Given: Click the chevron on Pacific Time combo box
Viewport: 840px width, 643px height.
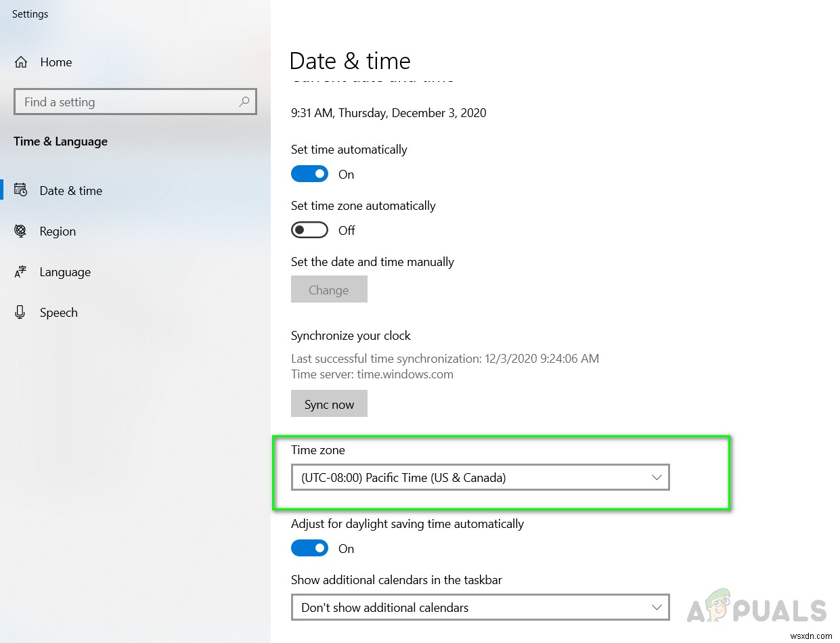Looking at the screenshot, I should 656,477.
